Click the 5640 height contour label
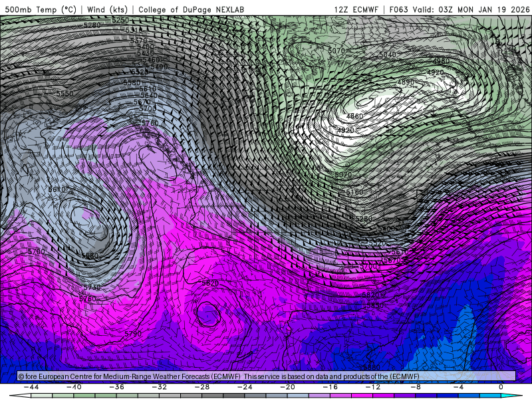Image resolution: width=532 pixels, height=399 pixels. [148, 95]
